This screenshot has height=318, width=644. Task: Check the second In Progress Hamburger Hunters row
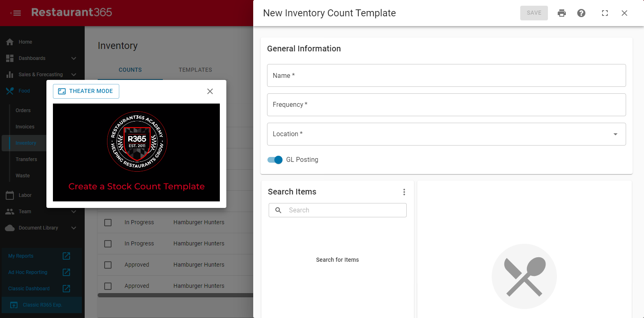(108, 244)
